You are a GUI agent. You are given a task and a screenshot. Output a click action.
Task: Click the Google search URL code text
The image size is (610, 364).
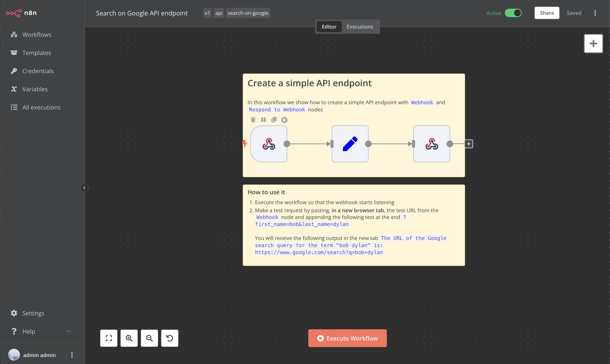point(319,252)
